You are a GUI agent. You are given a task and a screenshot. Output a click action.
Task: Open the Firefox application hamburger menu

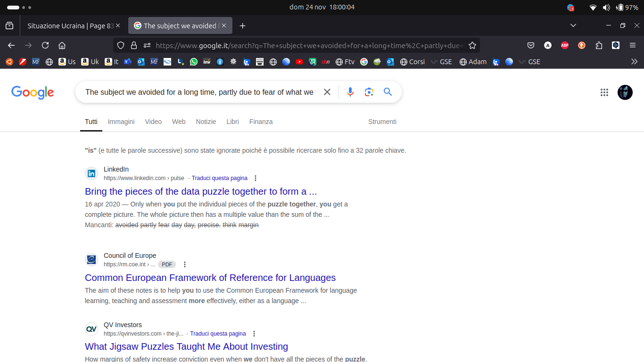633,45
